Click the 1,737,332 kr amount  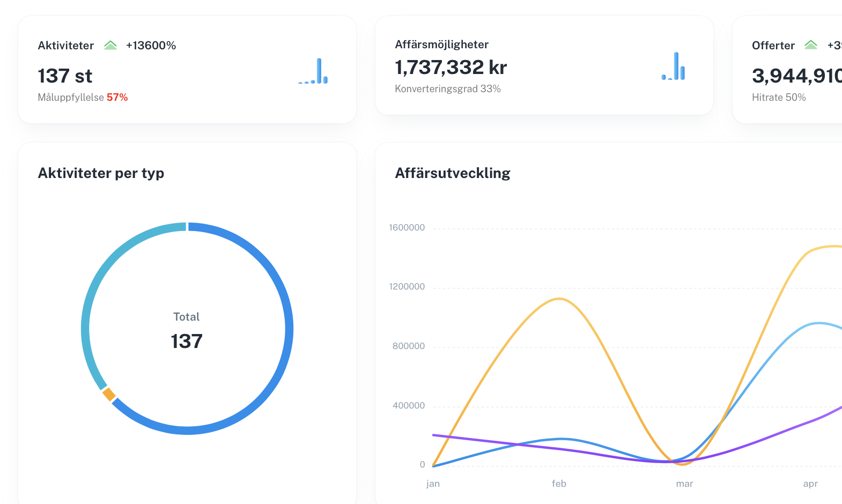coord(451,68)
